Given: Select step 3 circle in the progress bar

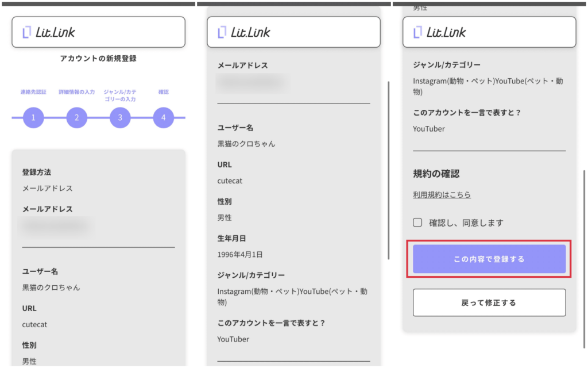Looking at the screenshot, I should coord(120,118).
